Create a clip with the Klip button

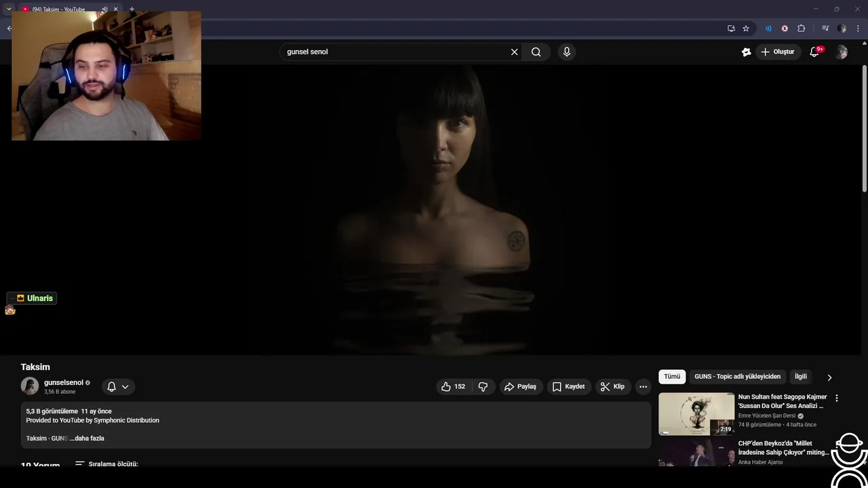pos(612,386)
